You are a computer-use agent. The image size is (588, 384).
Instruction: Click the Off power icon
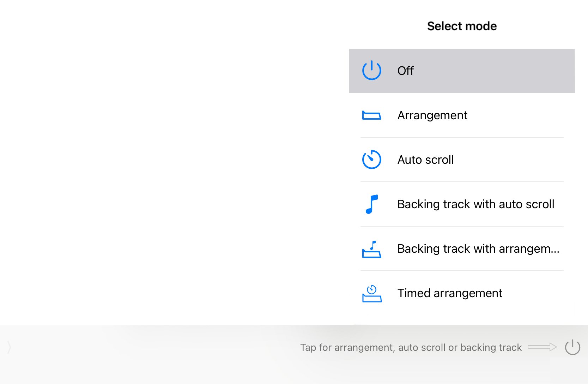point(371,70)
